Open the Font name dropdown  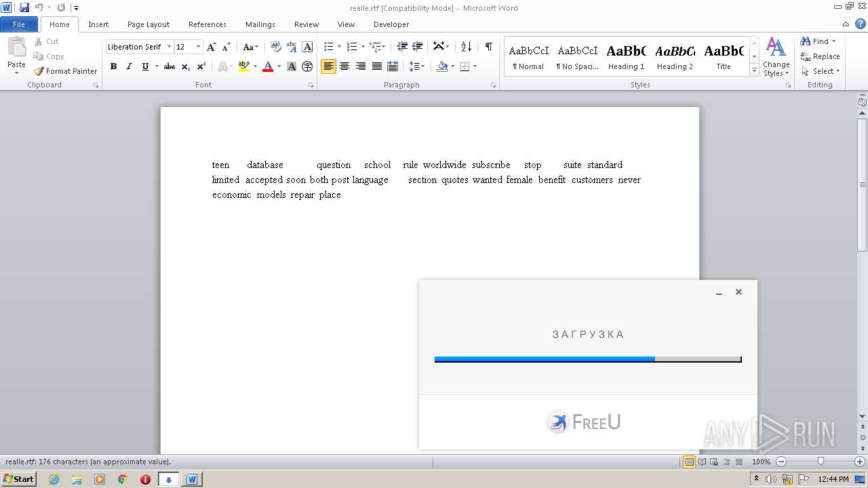point(168,47)
